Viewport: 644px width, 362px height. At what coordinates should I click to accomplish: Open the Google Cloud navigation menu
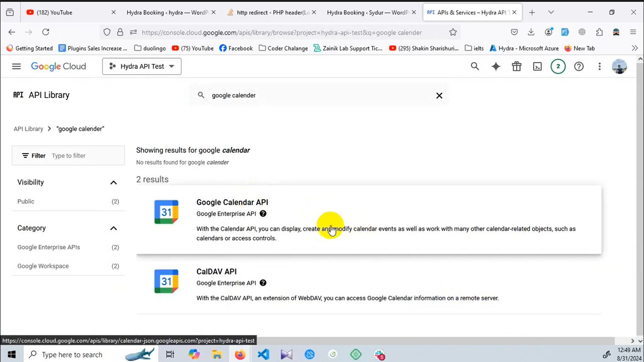pos(16,67)
